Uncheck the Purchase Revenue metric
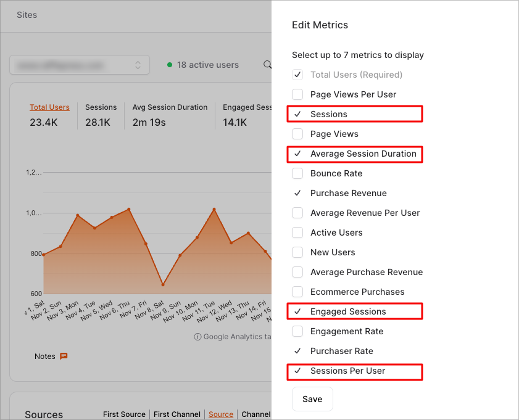Viewport: 519px width, 420px height. pyautogui.click(x=297, y=193)
